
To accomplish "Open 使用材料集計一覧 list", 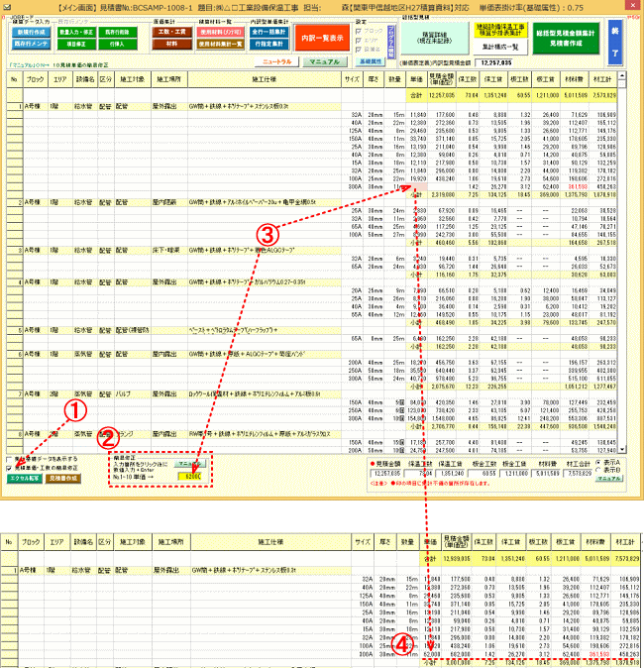I will [x=220, y=44].
